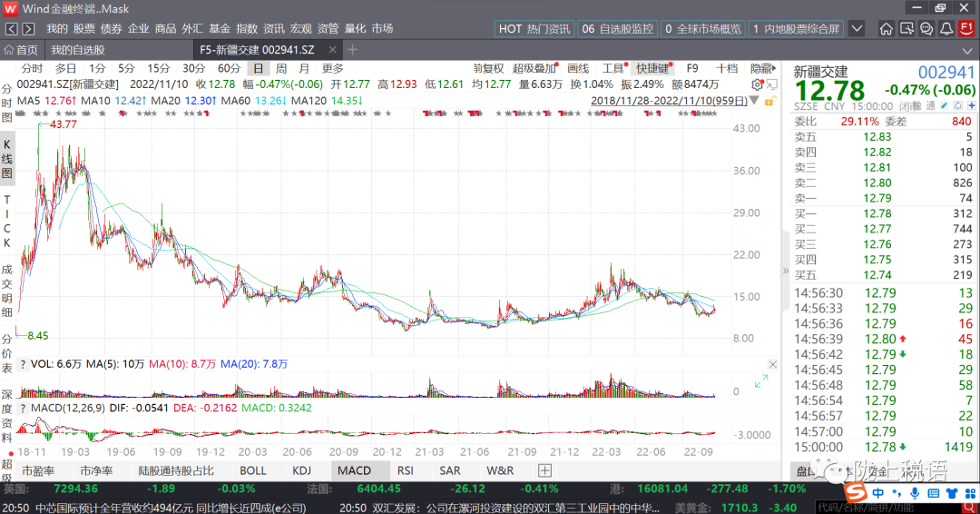Viewport: 980px width, 514px height.
Task: Click the 快捷键 button
Action: 652,69
